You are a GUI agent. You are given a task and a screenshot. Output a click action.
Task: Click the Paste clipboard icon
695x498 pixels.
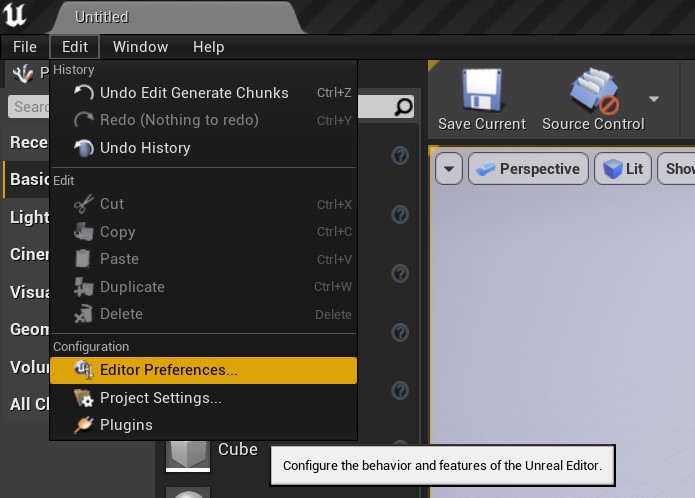[x=83, y=259]
